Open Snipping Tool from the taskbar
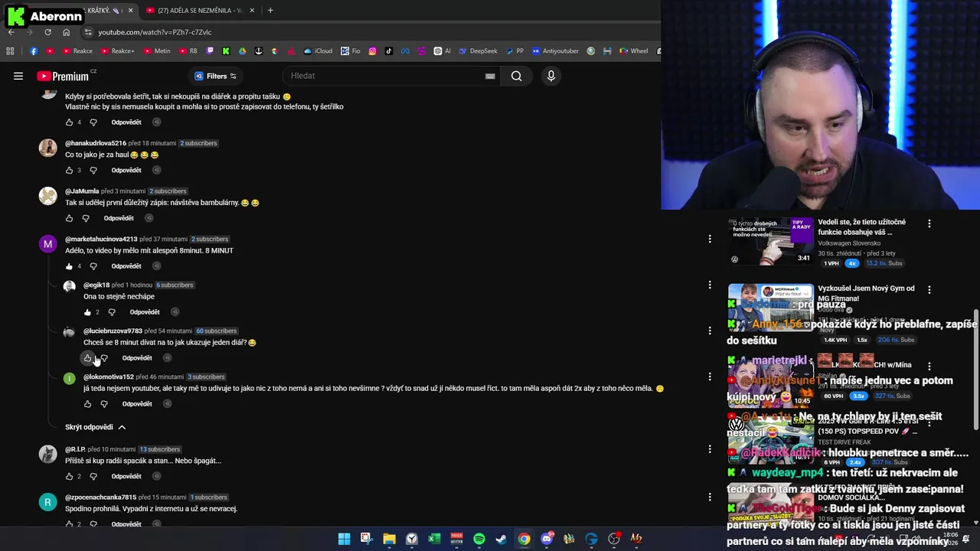980x551 pixels. (x=367, y=539)
